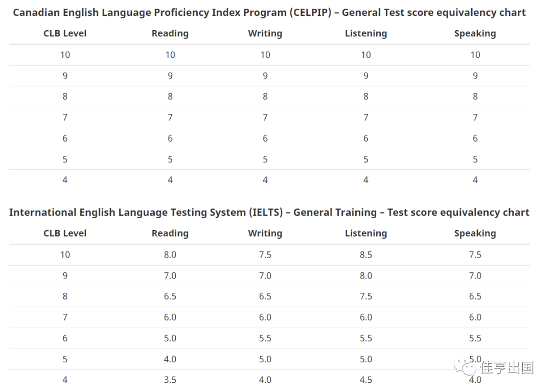The image size is (552, 392).
Task: Click IELTS Listening 6.0 for CLB 7
Action: [x=366, y=317]
